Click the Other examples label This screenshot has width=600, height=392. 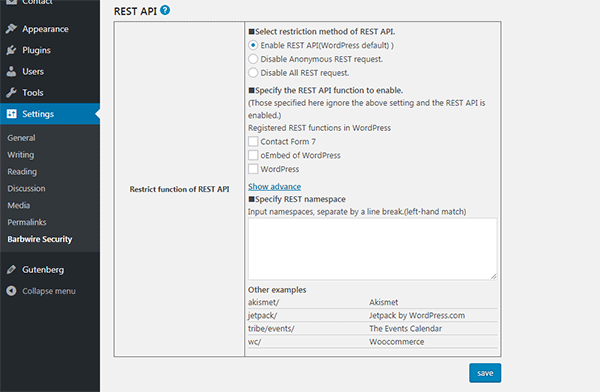[277, 290]
